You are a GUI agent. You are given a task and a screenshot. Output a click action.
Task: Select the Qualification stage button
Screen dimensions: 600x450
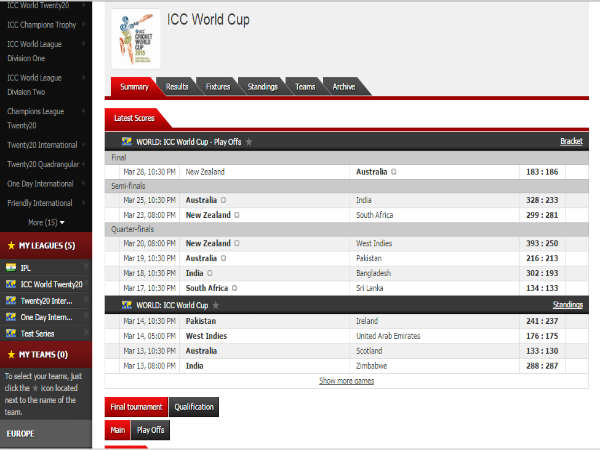pyautogui.click(x=192, y=407)
